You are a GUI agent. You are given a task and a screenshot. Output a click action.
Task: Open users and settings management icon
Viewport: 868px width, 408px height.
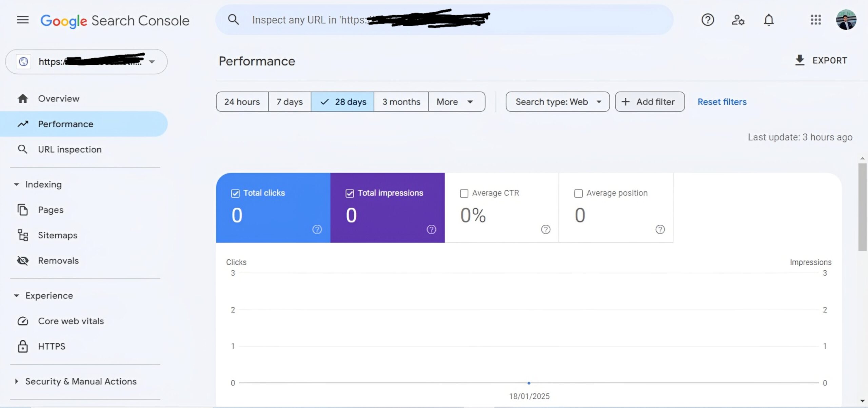(x=738, y=20)
